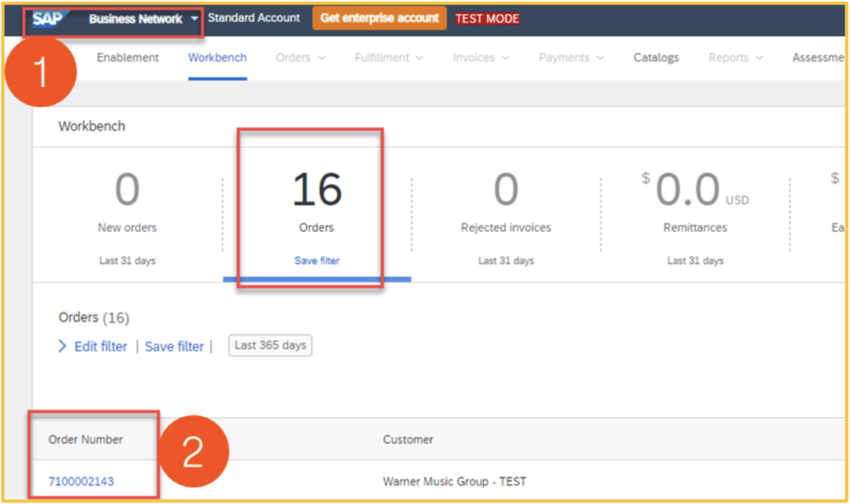The height and width of the screenshot is (504, 850).
Task: Open order number 7100002143
Action: pos(81,481)
